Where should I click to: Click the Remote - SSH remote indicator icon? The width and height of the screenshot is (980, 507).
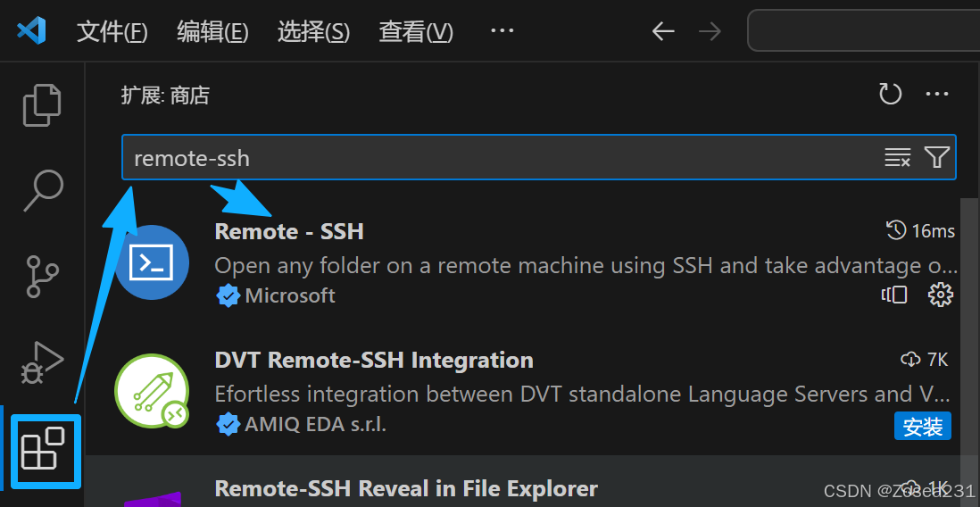point(894,295)
